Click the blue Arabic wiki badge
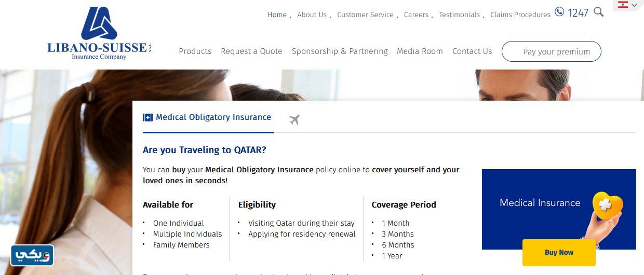 pyautogui.click(x=32, y=255)
